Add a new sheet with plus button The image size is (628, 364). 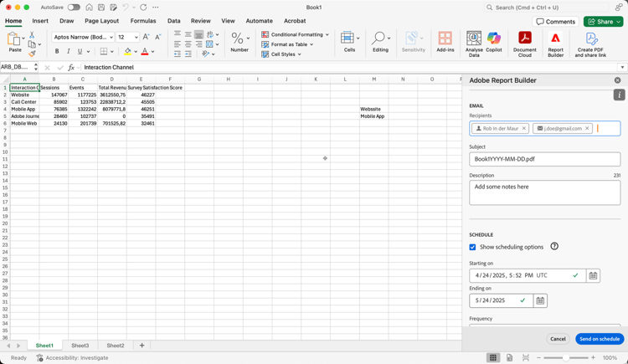point(142,346)
